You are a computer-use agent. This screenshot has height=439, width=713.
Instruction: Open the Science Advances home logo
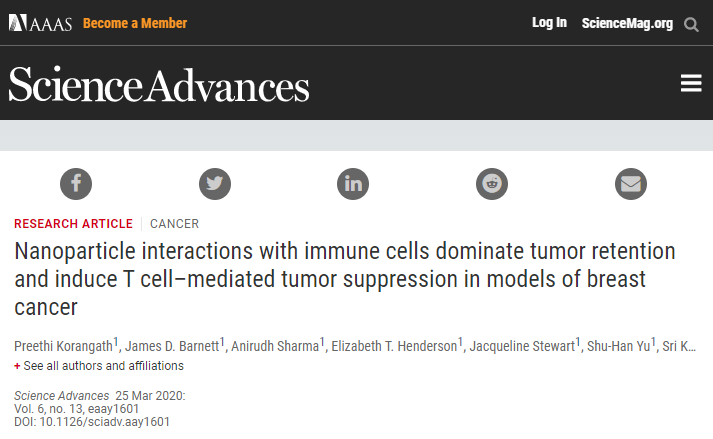(x=159, y=85)
